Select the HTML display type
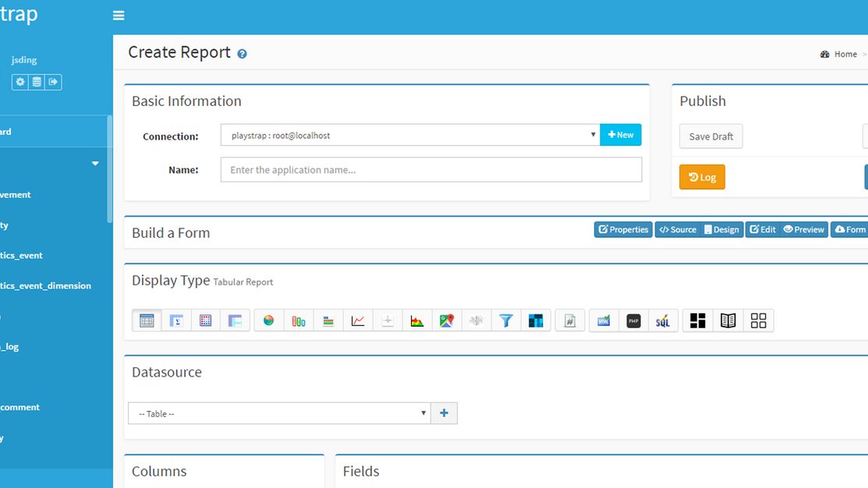This screenshot has height=488, width=868. pos(604,321)
